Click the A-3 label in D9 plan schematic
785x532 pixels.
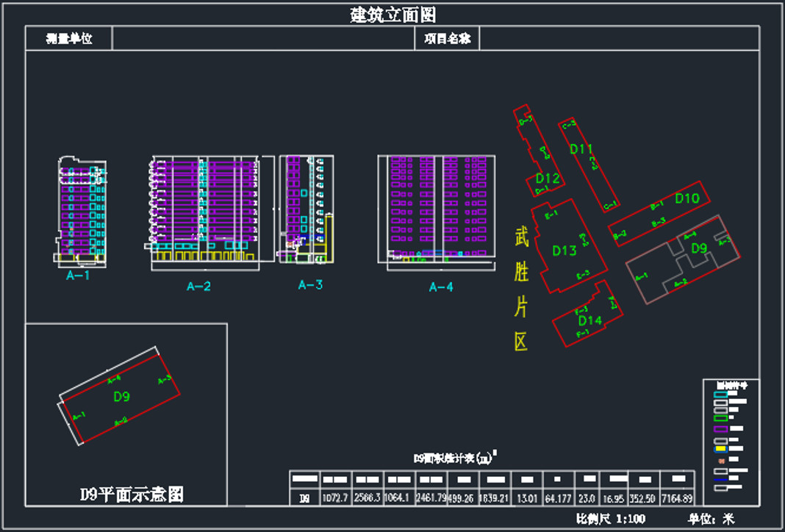click(x=165, y=380)
